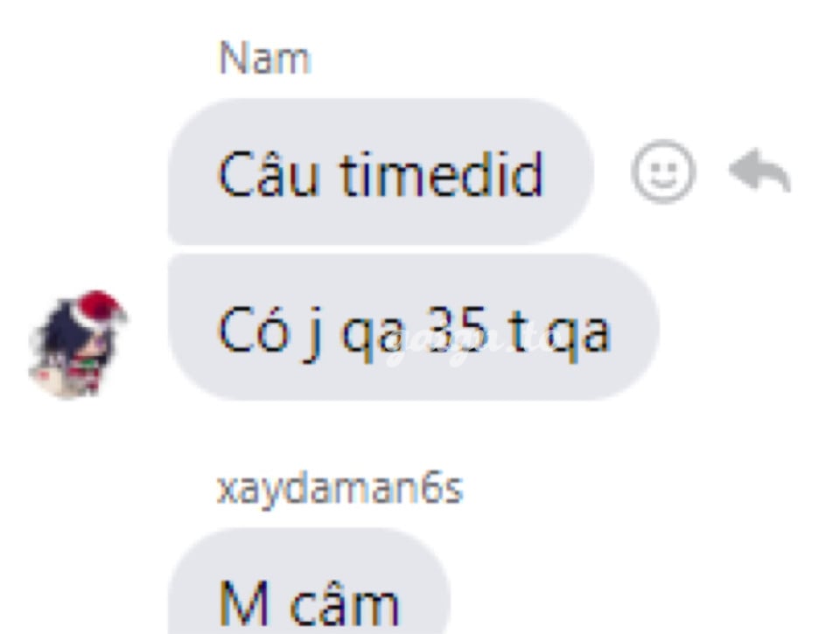Select the "Có j qa 35 t qa" bubble

(x=414, y=327)
